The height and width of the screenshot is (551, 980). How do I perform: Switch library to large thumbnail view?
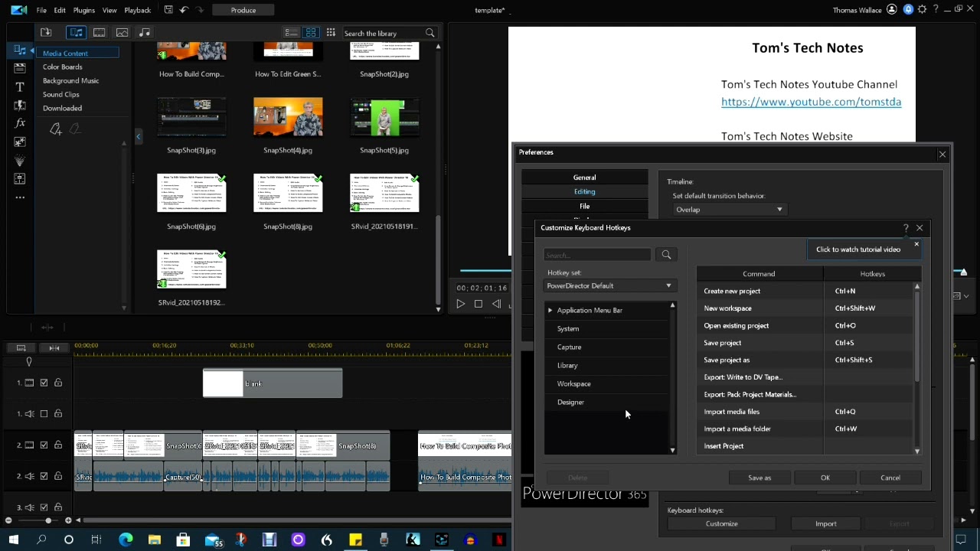click(x=311, y=32)
